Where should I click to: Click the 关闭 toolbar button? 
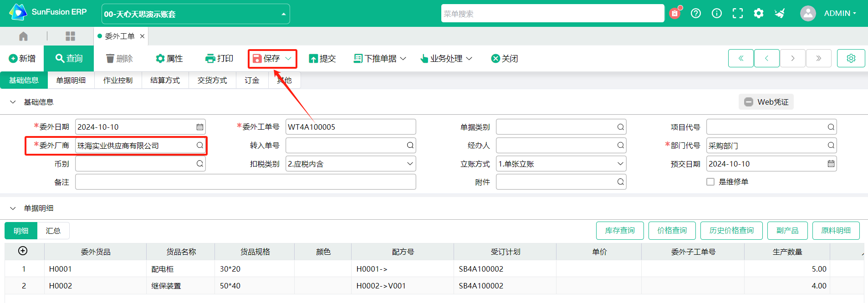pos(505,59)
